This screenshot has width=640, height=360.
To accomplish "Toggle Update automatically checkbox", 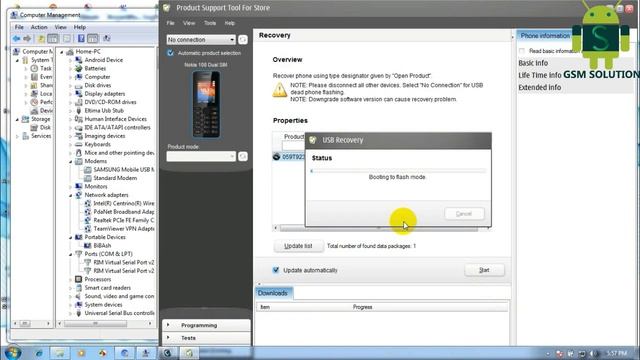I will click(x=276, y=270).
